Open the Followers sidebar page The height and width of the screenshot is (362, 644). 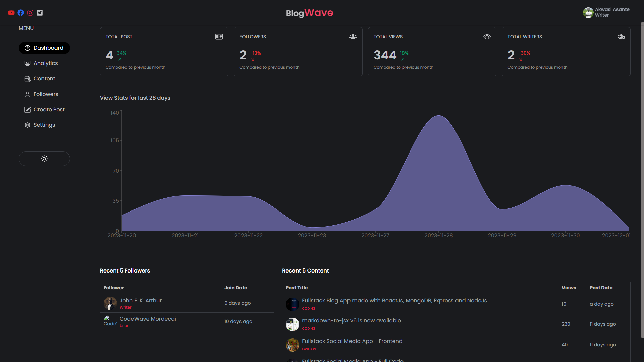point(46,94)
